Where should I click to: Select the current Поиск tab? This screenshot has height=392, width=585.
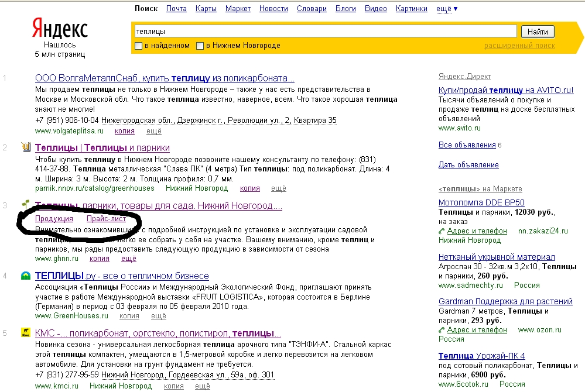[146, 9]
